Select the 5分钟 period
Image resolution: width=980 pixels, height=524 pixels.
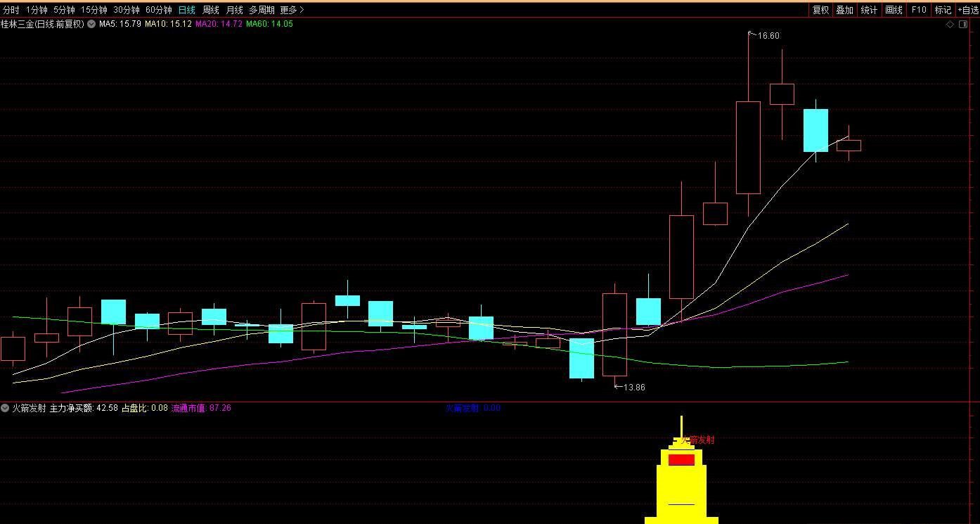64,10
